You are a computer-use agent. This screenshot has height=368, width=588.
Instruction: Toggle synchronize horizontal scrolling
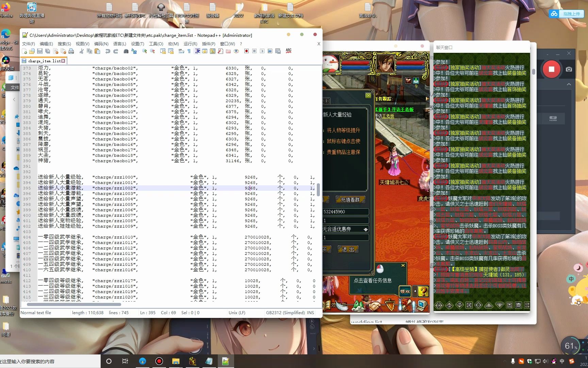point(171,51)
